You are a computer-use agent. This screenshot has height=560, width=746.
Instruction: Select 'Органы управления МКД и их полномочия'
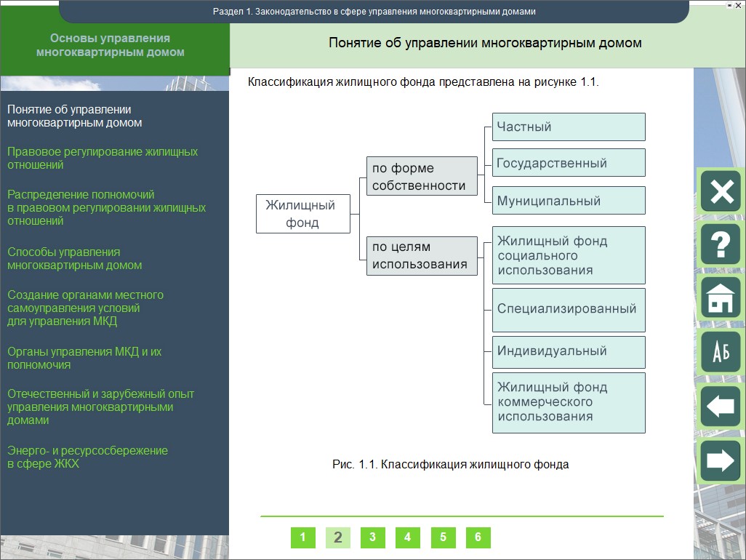coord(84,358)
